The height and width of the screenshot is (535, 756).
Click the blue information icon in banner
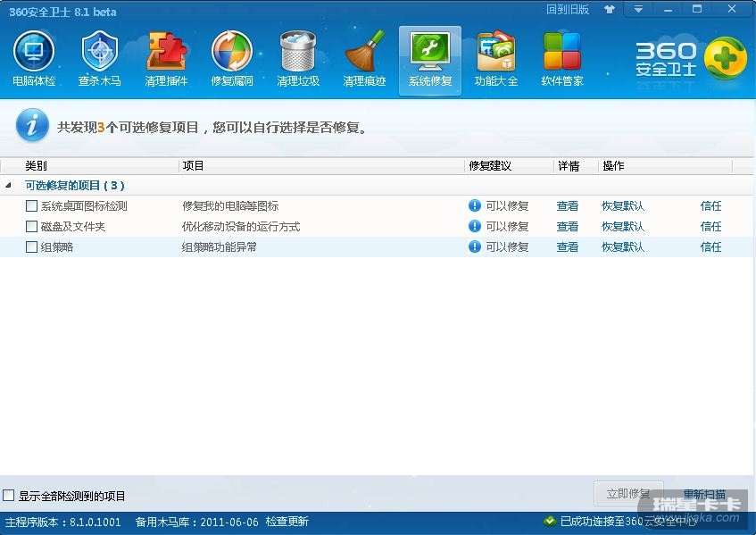coord(32,125)
